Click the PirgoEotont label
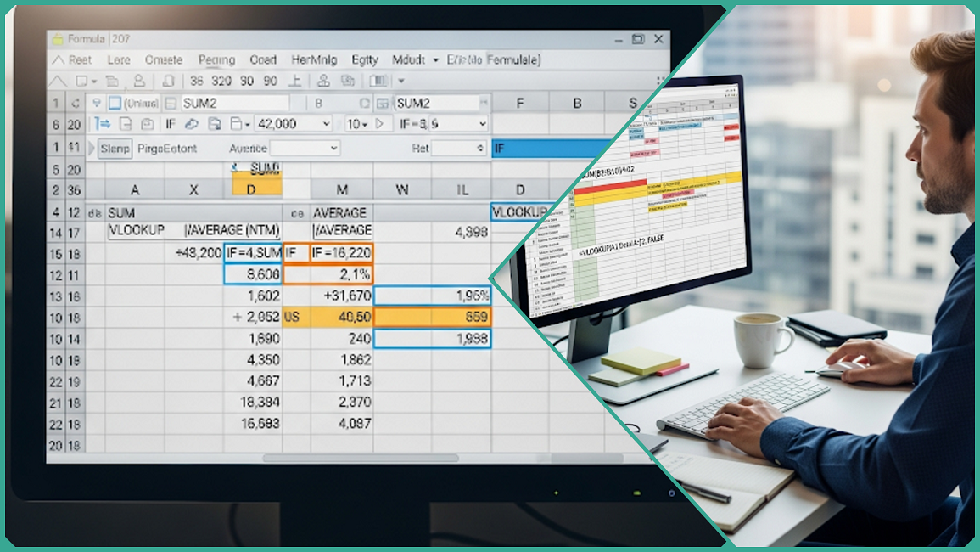Screen dimensions: 980x552 [167, 149]
